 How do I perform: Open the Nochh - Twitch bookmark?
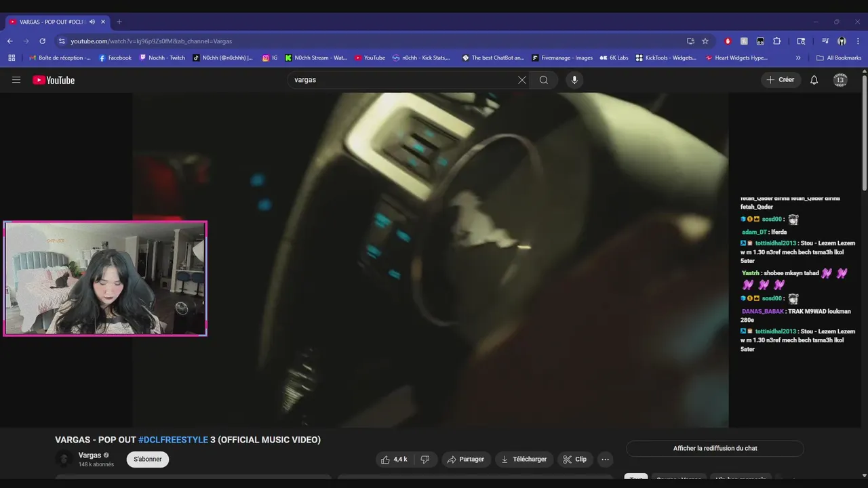[x=162, y=58]
